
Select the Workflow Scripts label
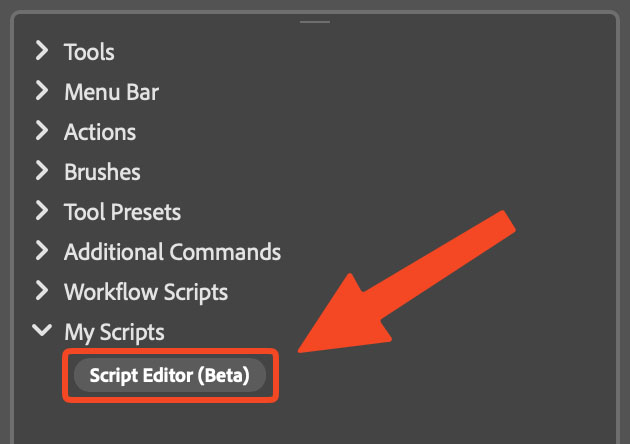146,293
